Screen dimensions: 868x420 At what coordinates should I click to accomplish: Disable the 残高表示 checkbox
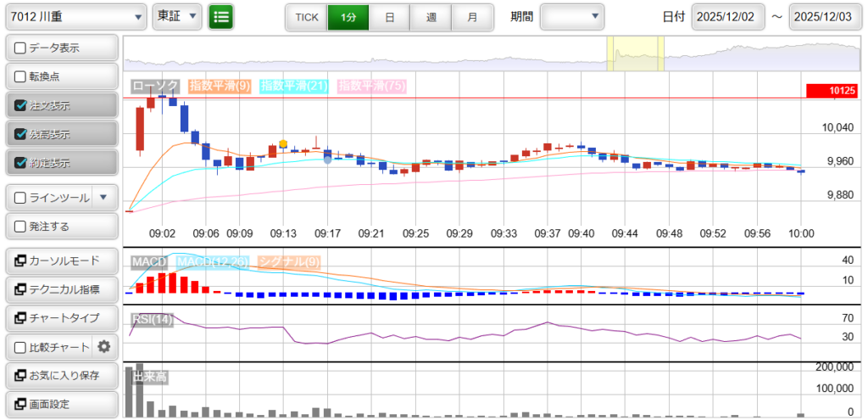click(21, 134)
